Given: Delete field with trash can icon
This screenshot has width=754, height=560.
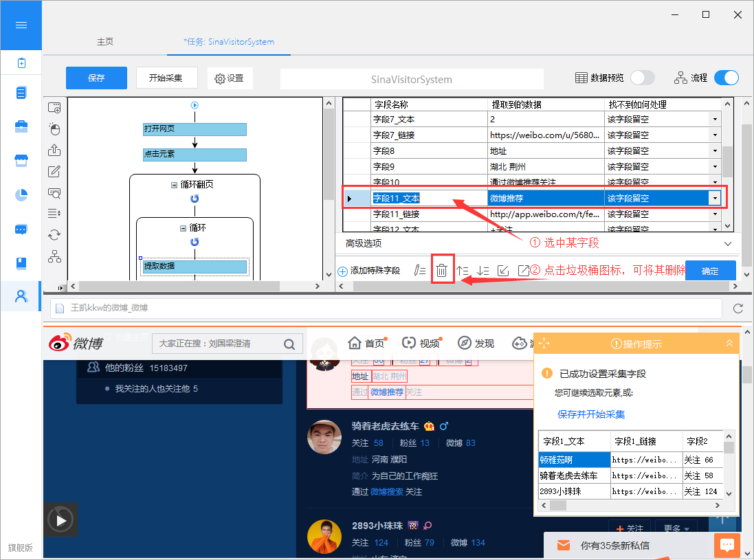Looking at the screenshot, I should tap(441, 271).
